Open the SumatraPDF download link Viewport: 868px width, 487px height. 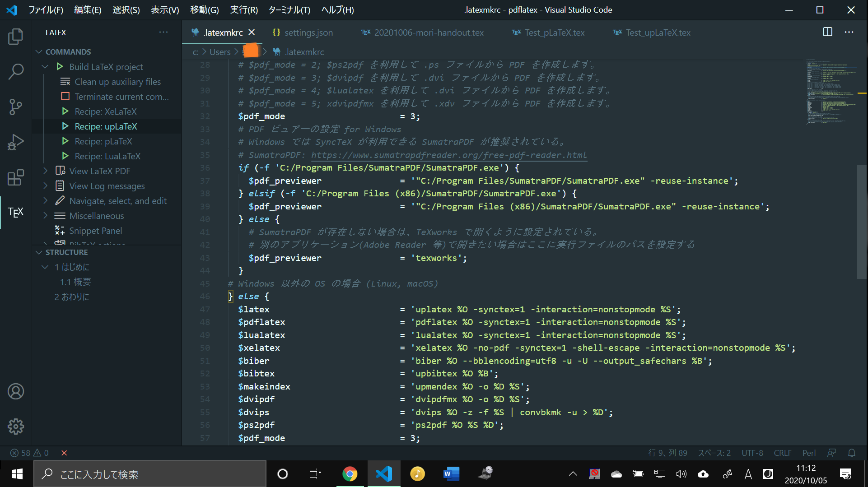pyautogui.click(x=449, y=155)
